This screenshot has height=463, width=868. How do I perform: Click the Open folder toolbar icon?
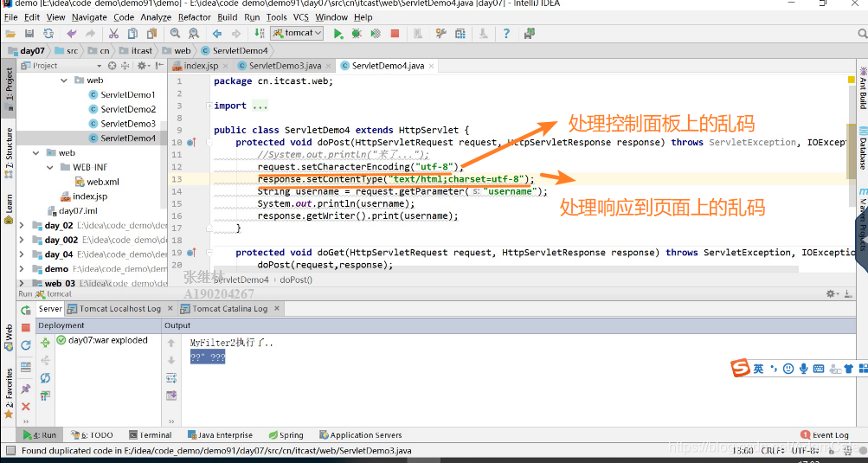10,34
